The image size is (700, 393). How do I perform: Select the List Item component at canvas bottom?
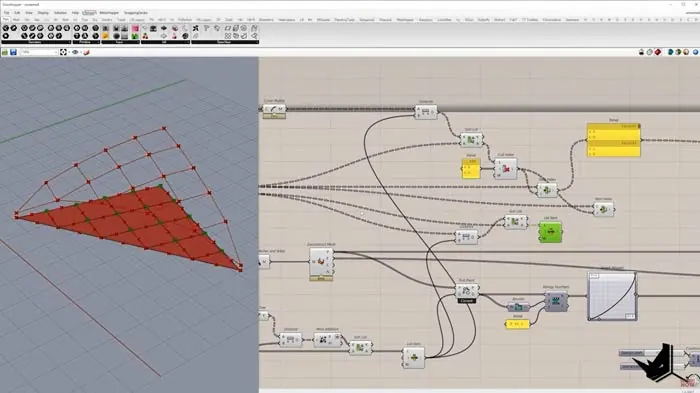point(413,358)
